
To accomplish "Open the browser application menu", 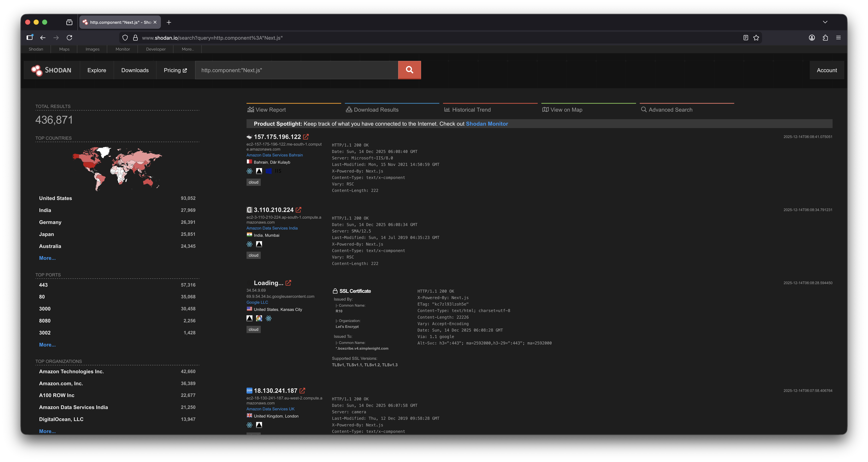I will tap(839, 38).
